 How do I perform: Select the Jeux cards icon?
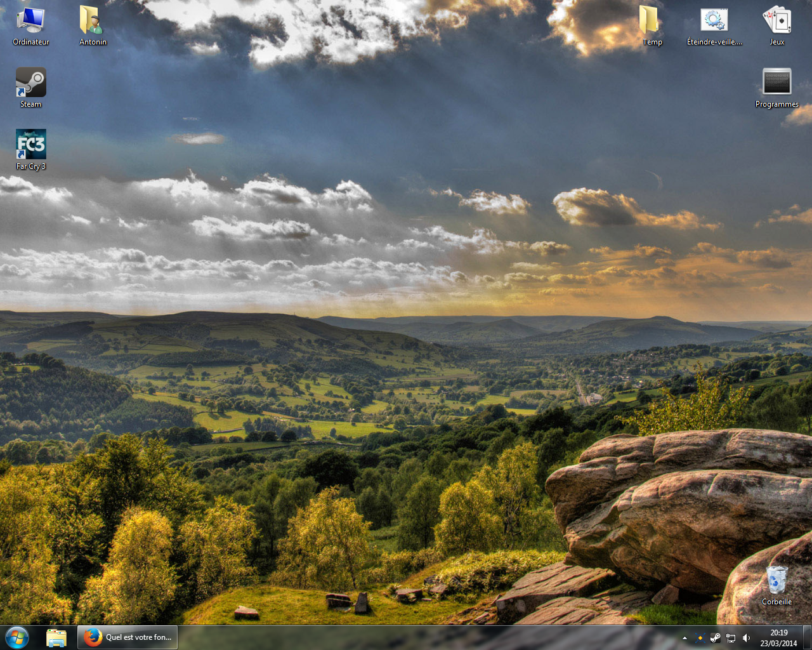[x=776, y=21]
